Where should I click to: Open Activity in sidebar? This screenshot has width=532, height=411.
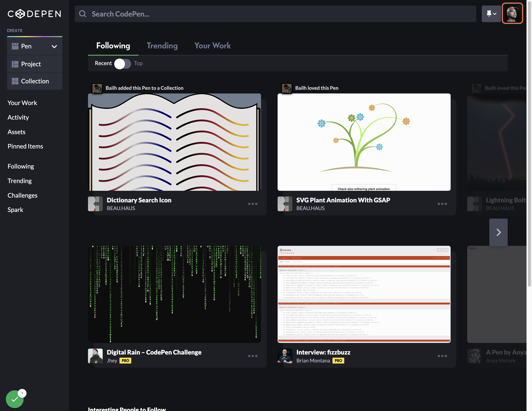pos(18,117)
